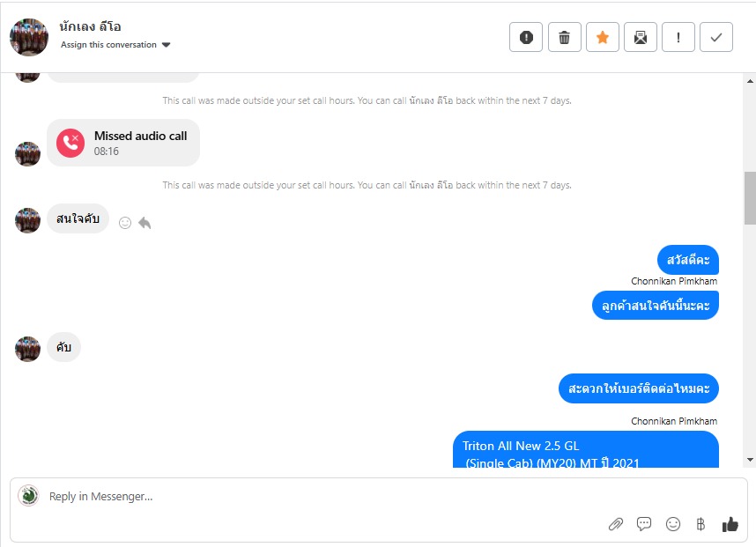
Task: Flag conversation as priority exclamation icon
Action: click(x=678, y=37)
